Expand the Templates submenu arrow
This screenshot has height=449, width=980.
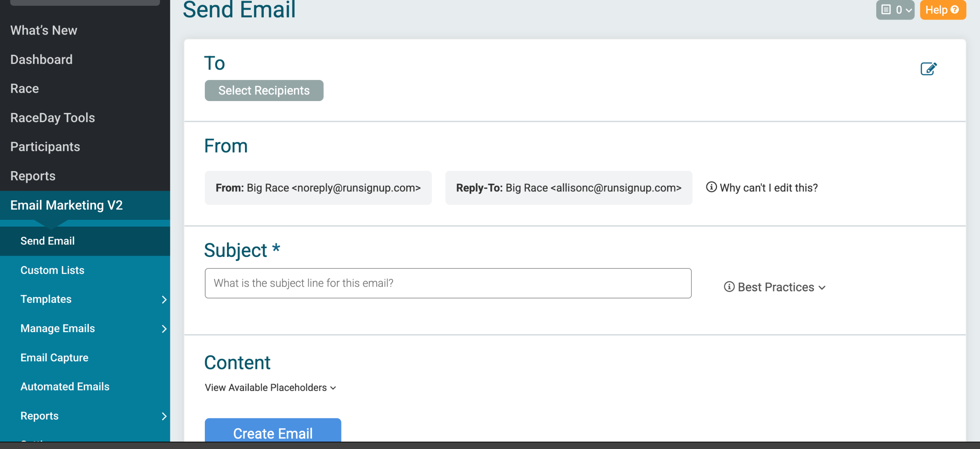(164, 299)
